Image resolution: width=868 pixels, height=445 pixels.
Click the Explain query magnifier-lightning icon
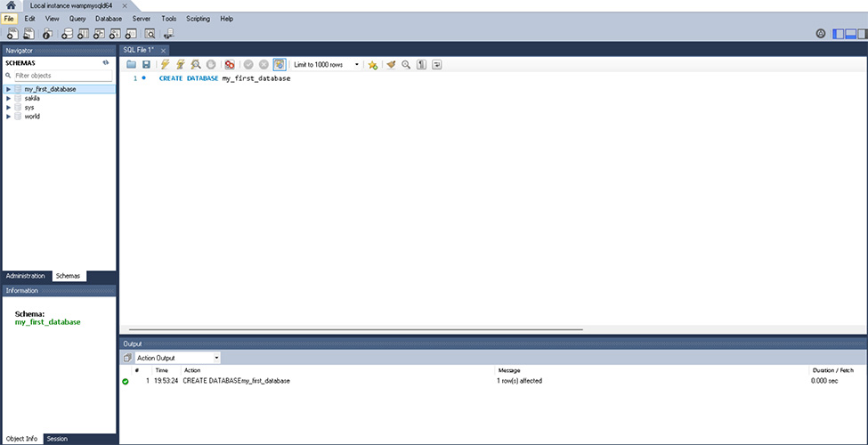pos(195,65)
